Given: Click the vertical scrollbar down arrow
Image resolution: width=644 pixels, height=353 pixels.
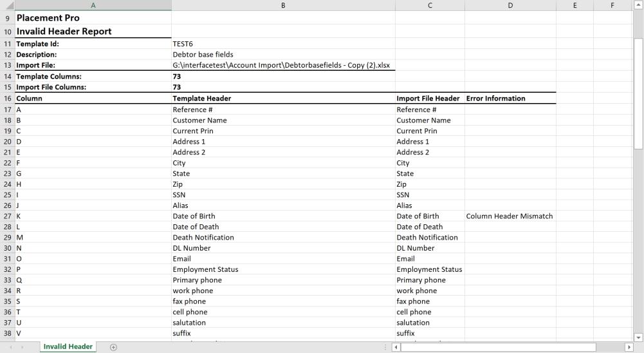Looking at the screenshot, I should [x=638, y=337].
